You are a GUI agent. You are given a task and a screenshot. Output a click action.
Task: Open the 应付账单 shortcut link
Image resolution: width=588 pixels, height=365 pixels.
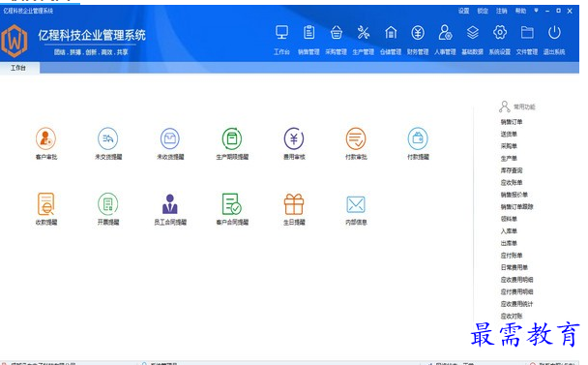tap(512, 256)
